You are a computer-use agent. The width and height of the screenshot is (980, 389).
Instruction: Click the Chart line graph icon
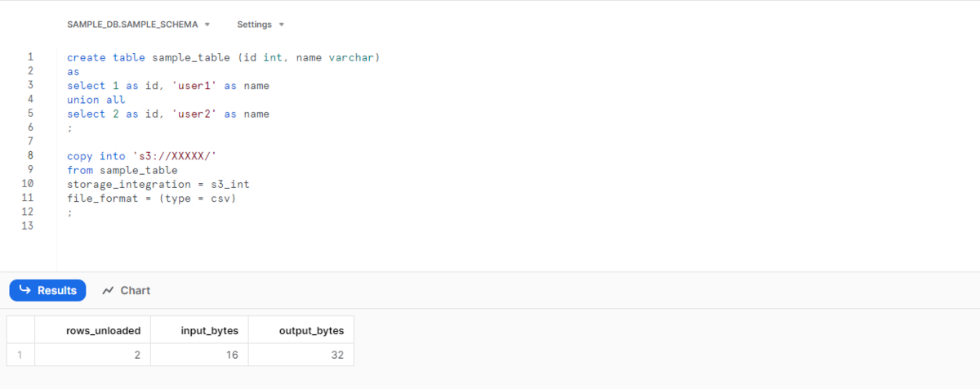[109, 290]
